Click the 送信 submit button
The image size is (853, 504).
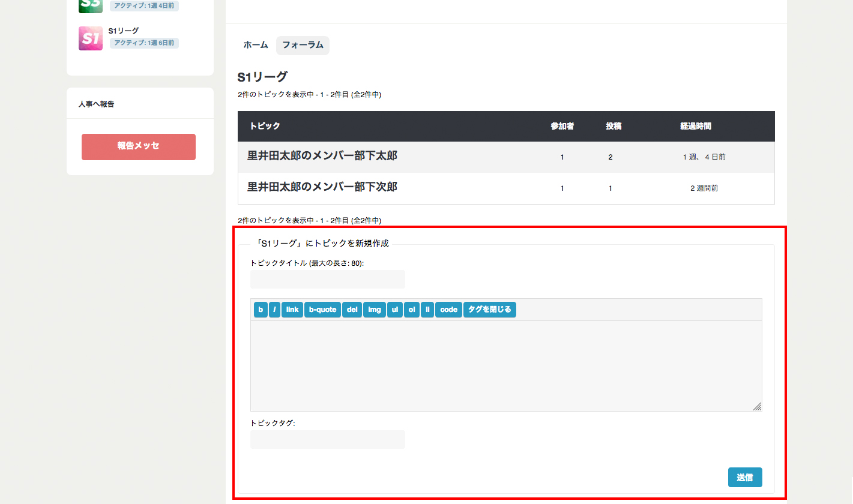tap(744, 478)
